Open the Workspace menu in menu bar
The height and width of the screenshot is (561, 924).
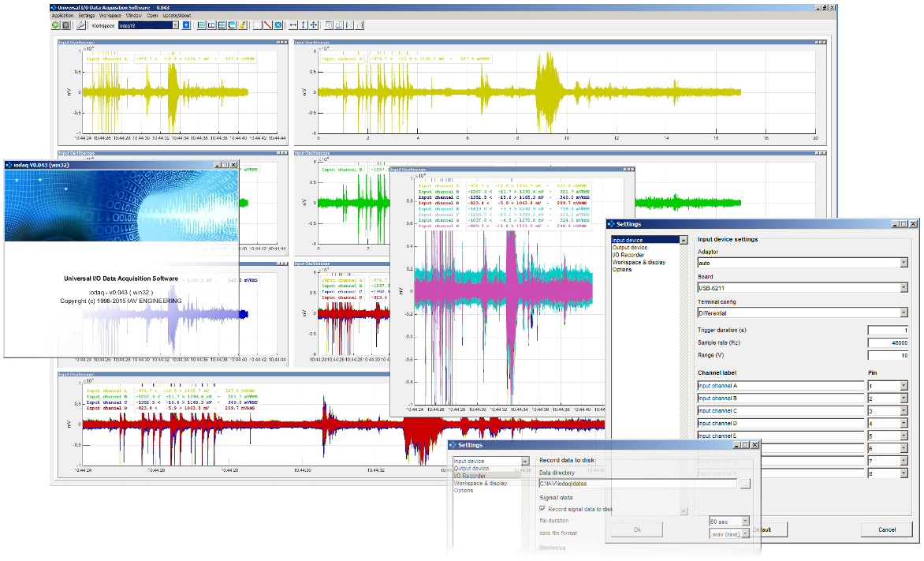(x=110, y=15)
